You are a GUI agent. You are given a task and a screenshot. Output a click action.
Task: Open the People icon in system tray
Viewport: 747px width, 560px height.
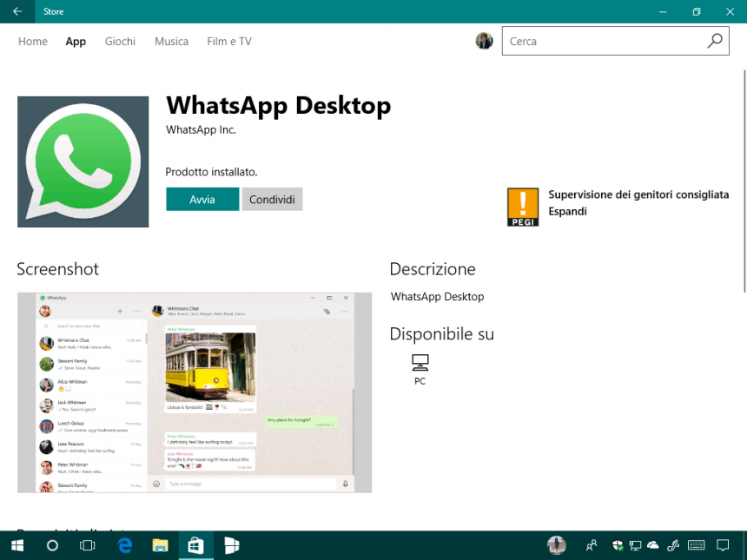click(592, 545)
